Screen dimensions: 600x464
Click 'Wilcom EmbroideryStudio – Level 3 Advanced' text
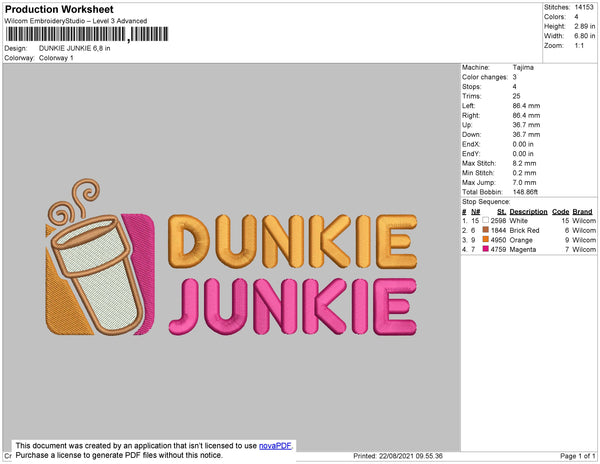coord(75,21)
